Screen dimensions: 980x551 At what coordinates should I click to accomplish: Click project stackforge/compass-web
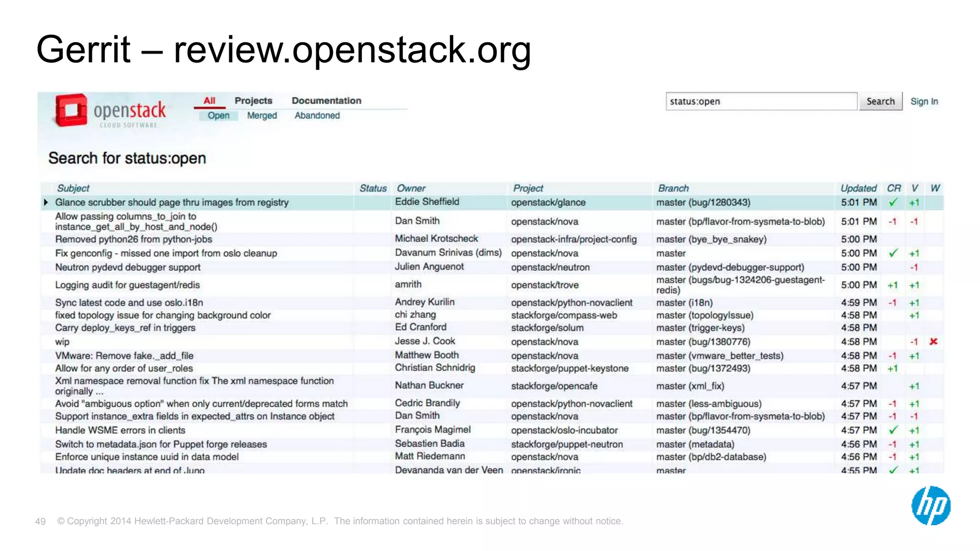(564, 315)
